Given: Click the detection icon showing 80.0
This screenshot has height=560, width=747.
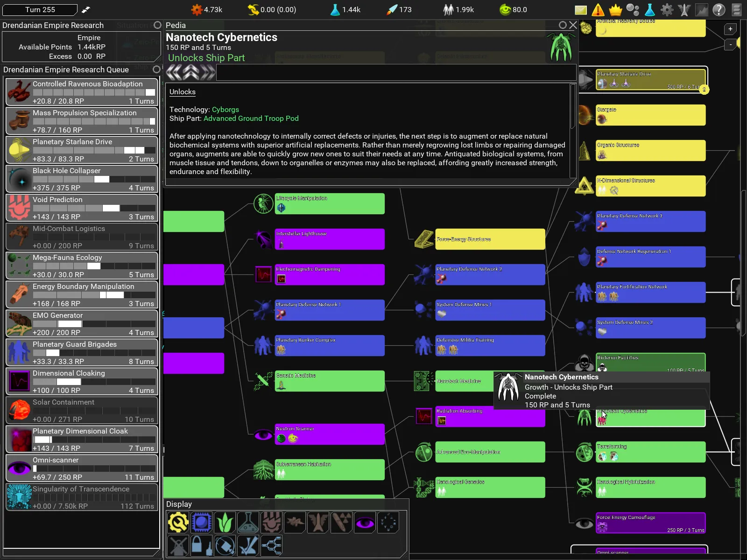Looking at the screenshot, I should click(x=505, y=10).
